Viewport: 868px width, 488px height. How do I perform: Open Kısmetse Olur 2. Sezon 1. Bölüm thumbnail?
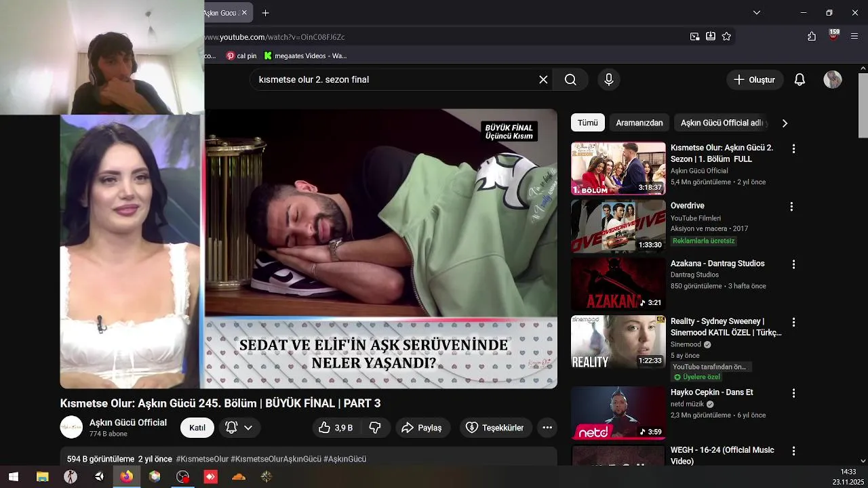pyautogui.click(x=618, y=168)
